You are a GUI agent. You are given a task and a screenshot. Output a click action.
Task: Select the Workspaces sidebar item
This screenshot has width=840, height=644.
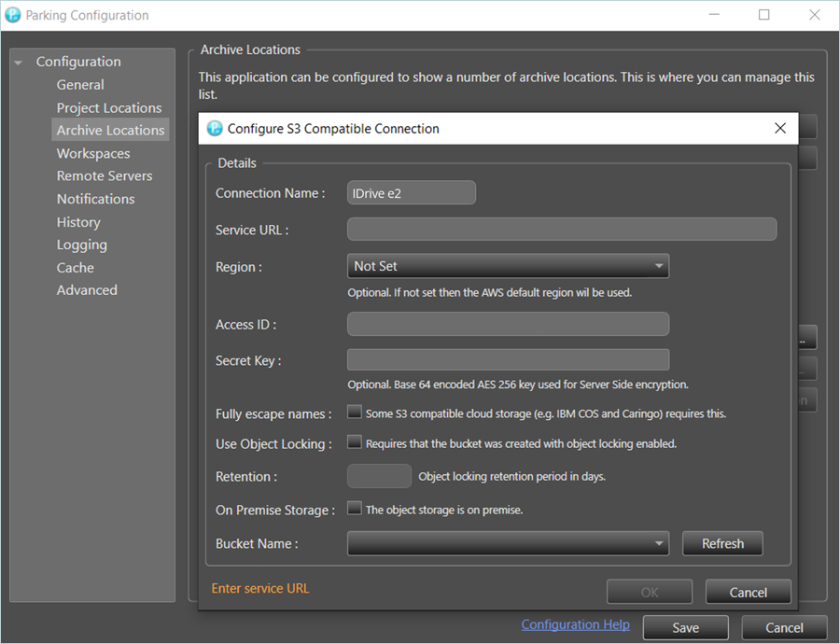(x=93, y=153)
